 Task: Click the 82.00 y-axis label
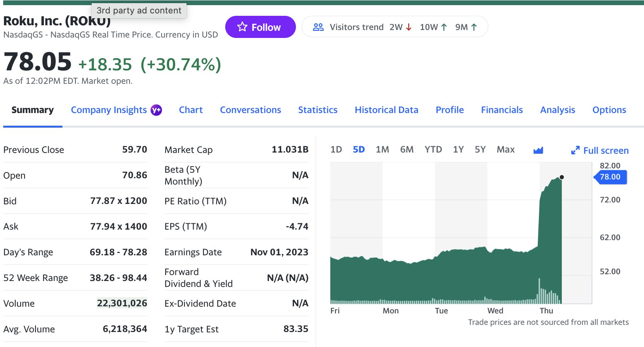[610, 166]
